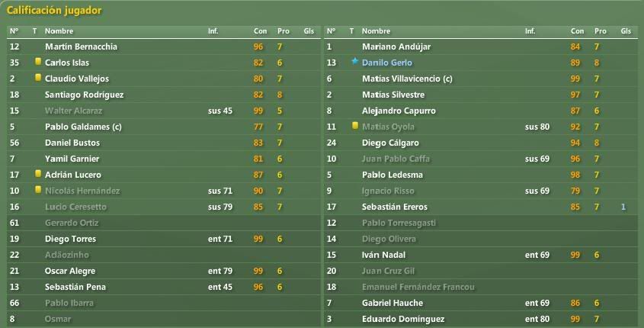644x328 pixels.
Task: Sort right table by Con column header
Action: [x=577, y=31]
